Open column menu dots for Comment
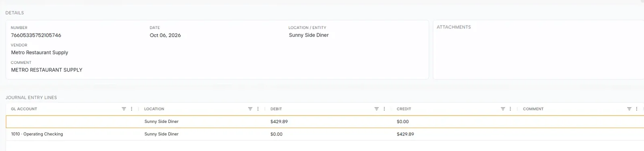 (x=637, y=109)
